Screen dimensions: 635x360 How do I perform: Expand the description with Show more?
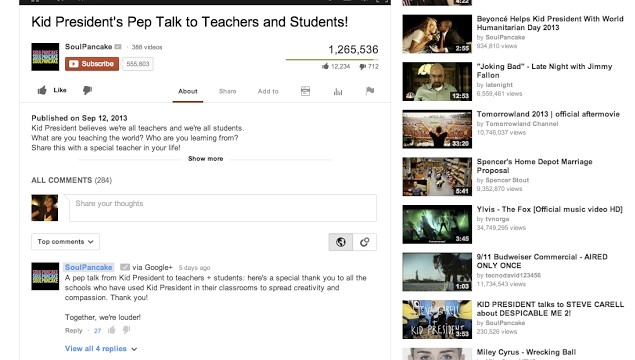click(205, 159)
